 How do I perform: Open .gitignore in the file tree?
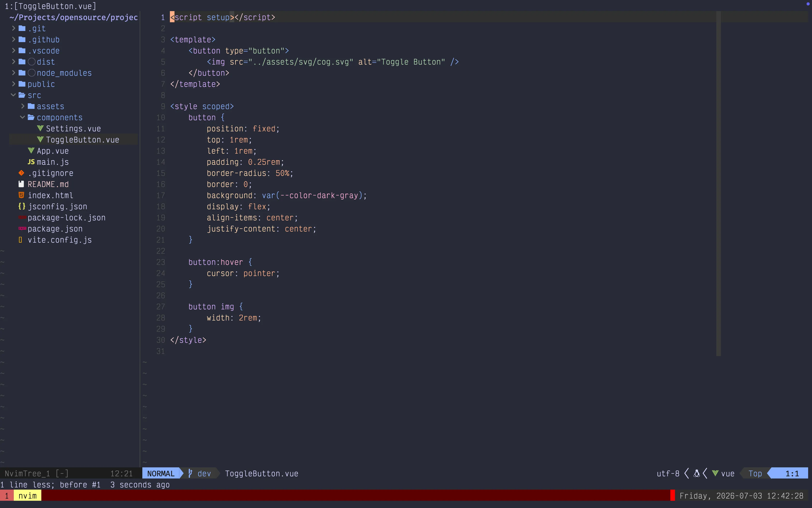point(51,173)
